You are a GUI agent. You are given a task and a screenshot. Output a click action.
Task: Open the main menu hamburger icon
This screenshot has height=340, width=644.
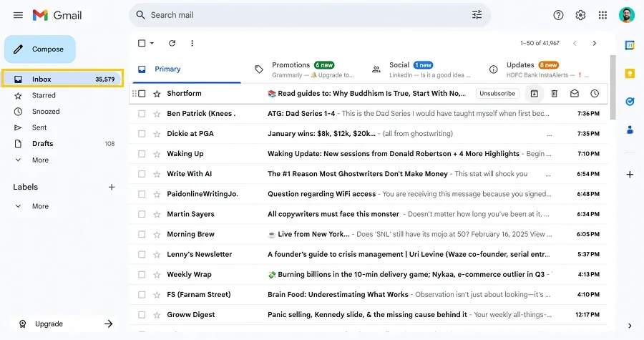click(x=18, y=15)
